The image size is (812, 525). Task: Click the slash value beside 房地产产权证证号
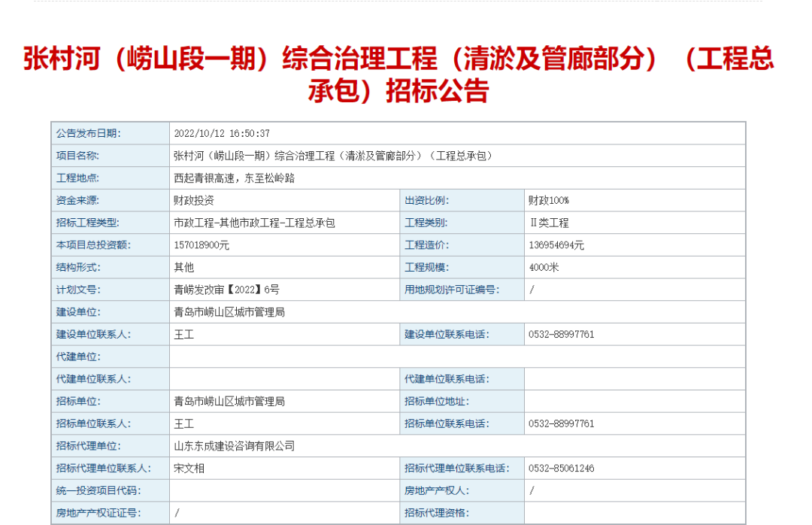[x=177, y=512]
